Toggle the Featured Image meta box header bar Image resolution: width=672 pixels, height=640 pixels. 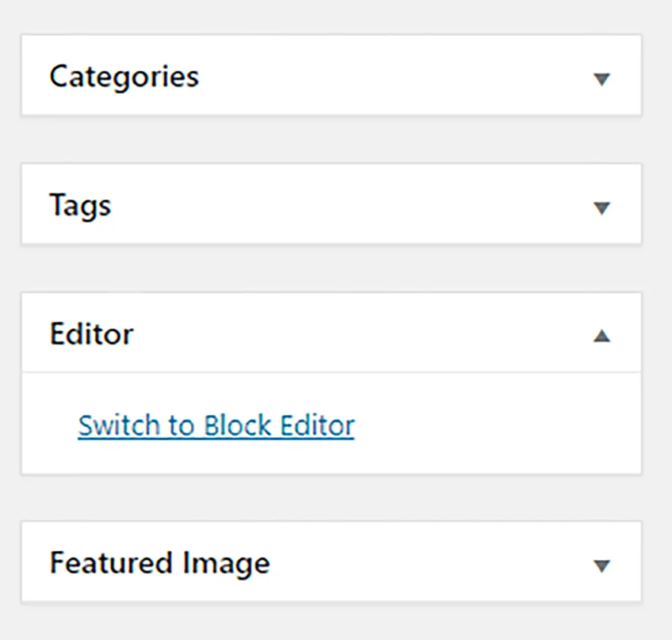[331, 561]
